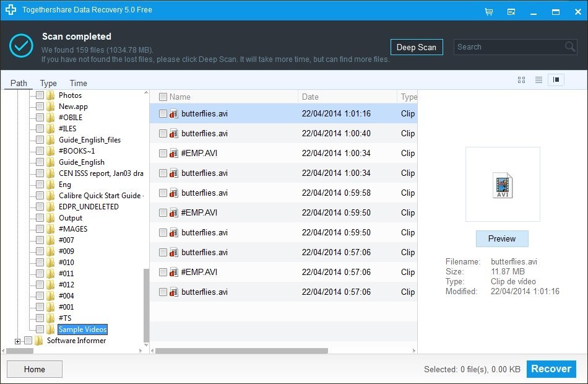Click the AVI file preview icon
This screenshot has height=384, width=588.
click(x=503, y=184)
